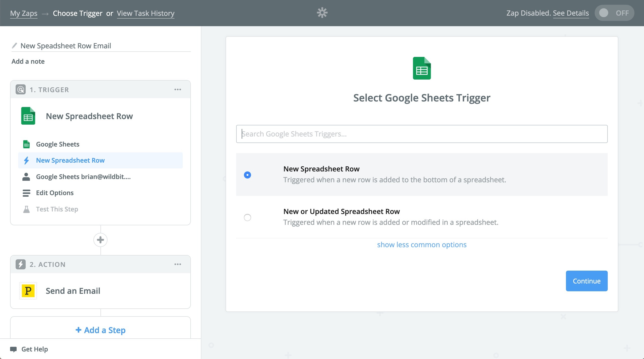This screenshot has height=359, width=644.
Task: Click the flask icon beside Test This Step
Action: pos(26,209)
